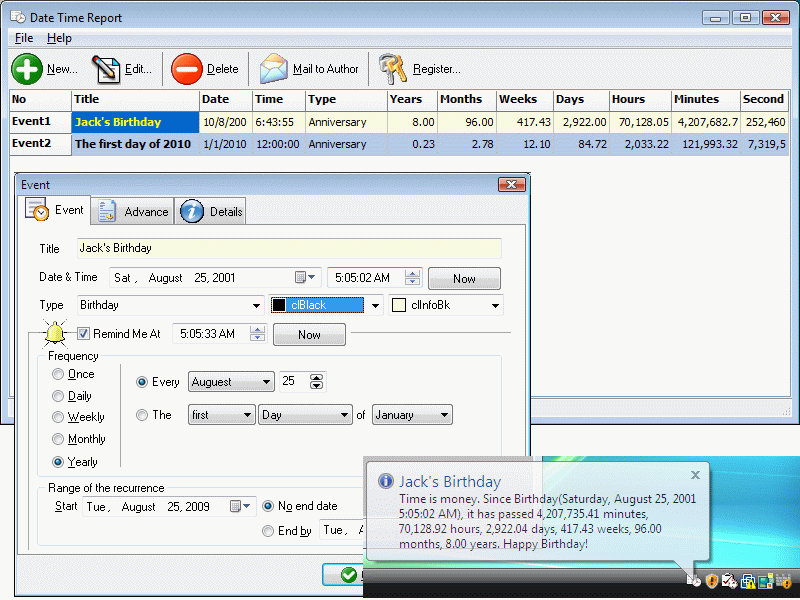Click the red Delete minus icon
Viewport: 800px width, 600px height.
coord(187,69)
